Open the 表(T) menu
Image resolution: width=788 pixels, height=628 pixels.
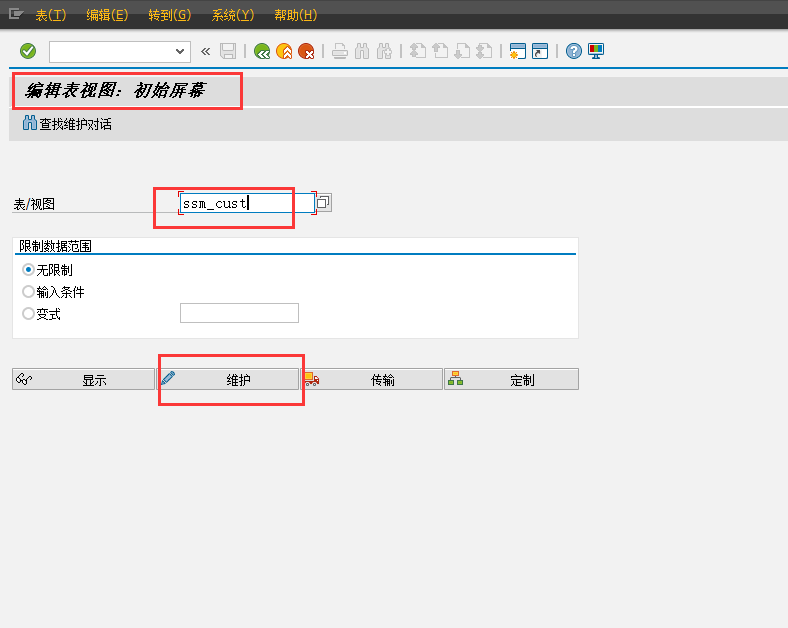click(51, 15)
